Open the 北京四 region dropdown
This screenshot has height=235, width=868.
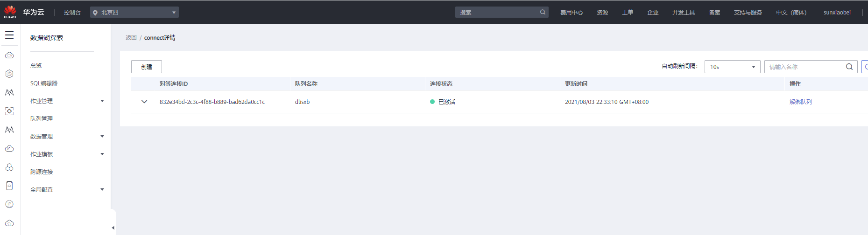[134, 12]
